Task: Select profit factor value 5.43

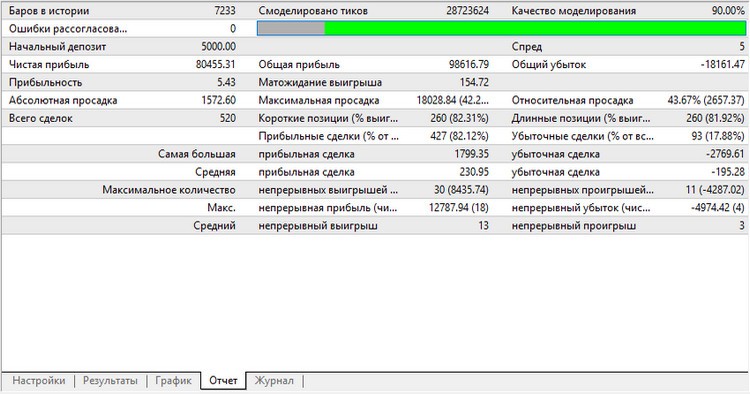Action: (226, 82)
